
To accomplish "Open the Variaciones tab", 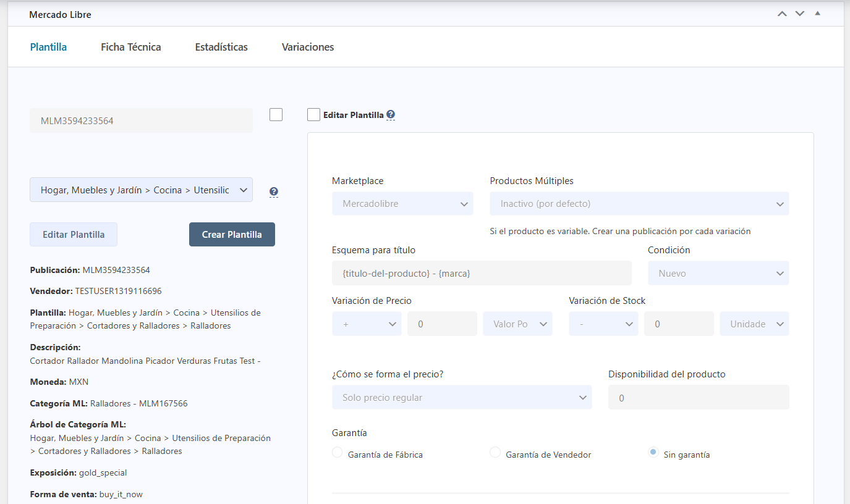I will pyautogui.click(x=308, y=47).
